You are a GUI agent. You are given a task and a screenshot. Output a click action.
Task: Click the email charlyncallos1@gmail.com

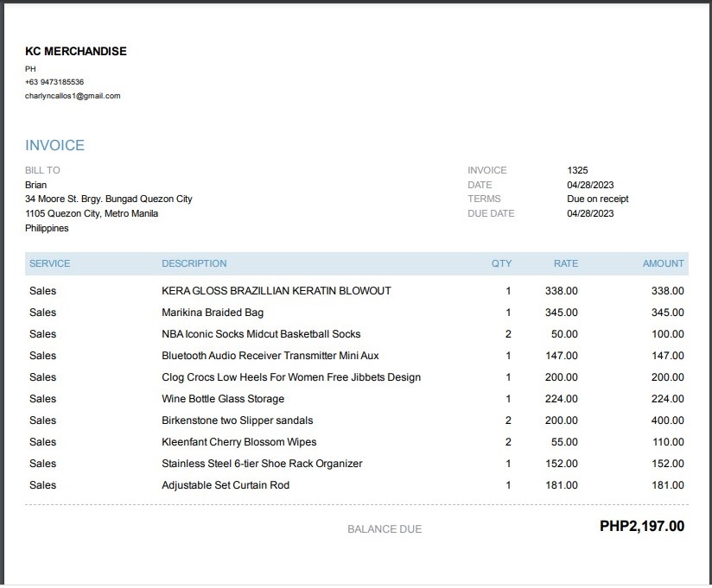click(73, 96)
